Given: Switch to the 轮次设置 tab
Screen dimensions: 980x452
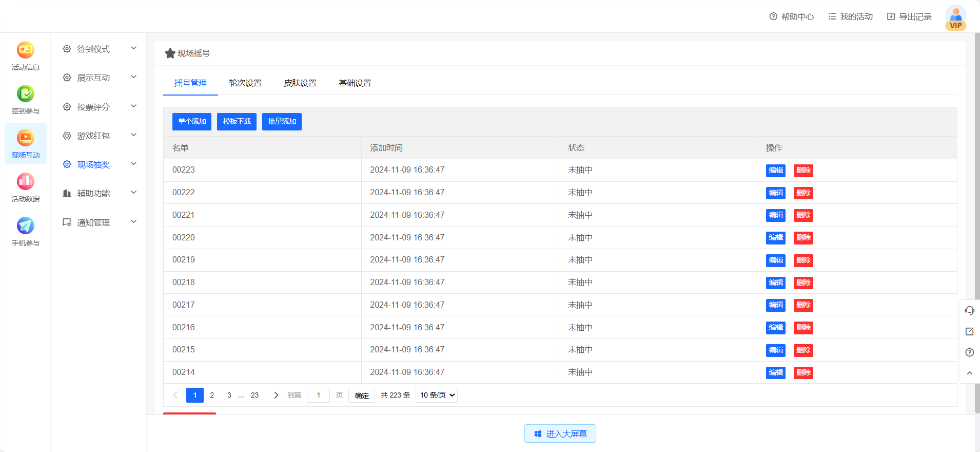Looking at the screenshot, I should click(x=245, y=83).
